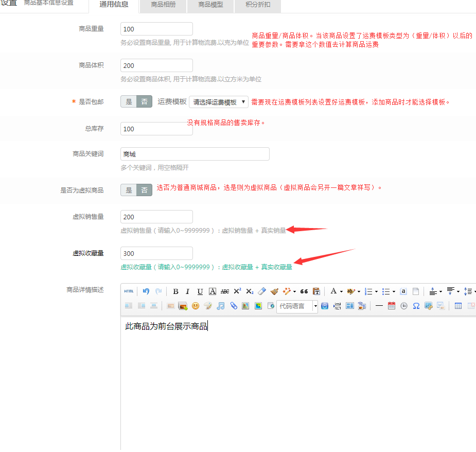Expand the 代码语言 code language dropdown
Image resolution: width=476 pixels, height=452 pixels.
tap(315, 306)
